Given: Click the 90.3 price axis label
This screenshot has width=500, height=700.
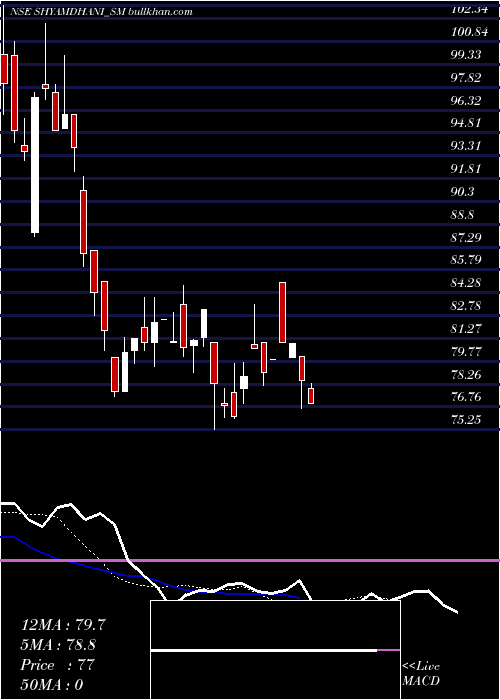Looking at the screenshot, I should tap(462, 192).
